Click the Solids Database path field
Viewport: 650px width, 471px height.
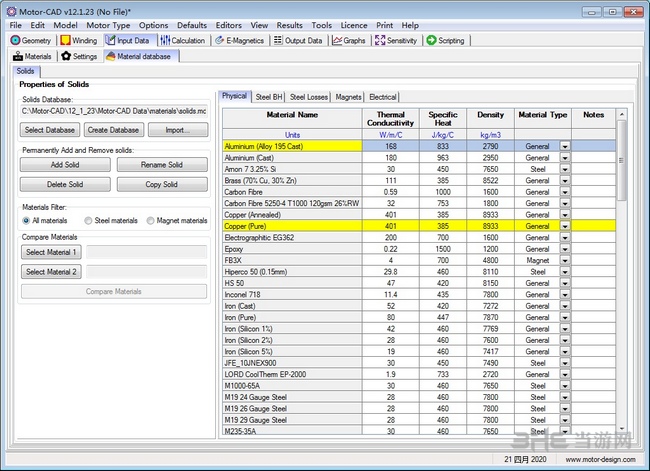pos(114,111)
